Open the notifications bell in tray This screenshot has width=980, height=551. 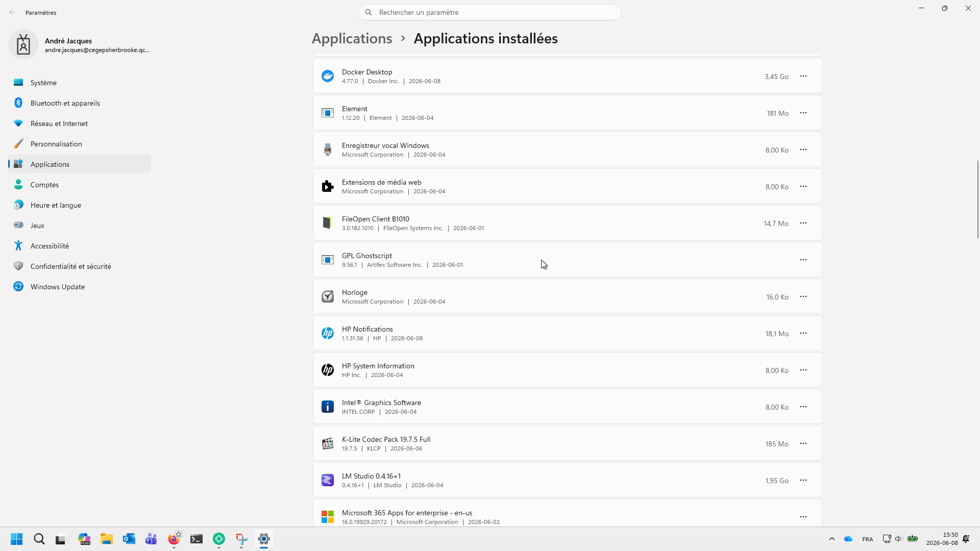pos(966,539)
